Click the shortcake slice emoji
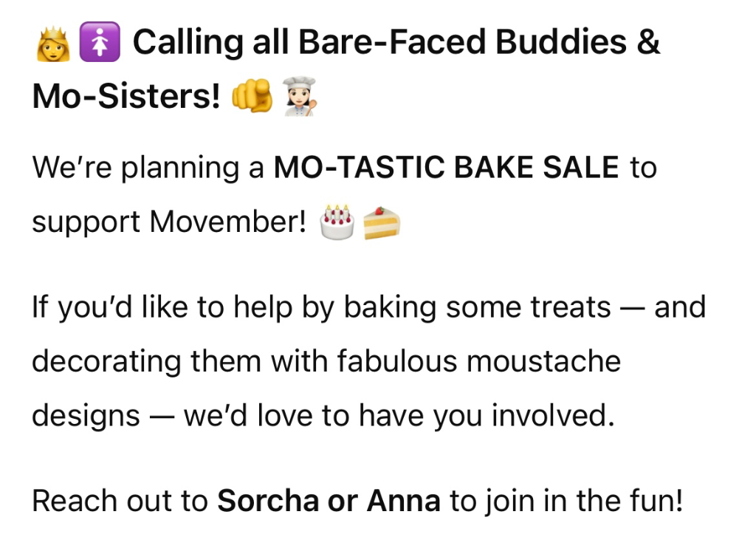The image size is (756, 537). pos(381,222)
